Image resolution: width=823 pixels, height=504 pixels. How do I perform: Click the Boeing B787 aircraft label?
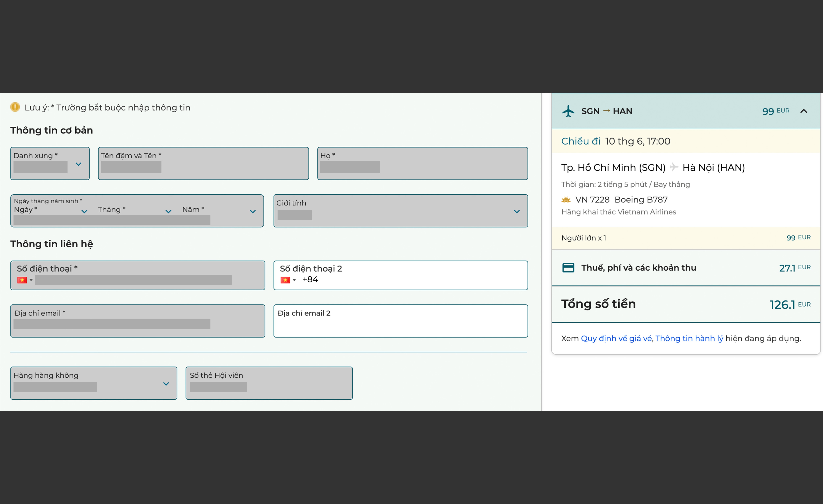click(641, 200)
